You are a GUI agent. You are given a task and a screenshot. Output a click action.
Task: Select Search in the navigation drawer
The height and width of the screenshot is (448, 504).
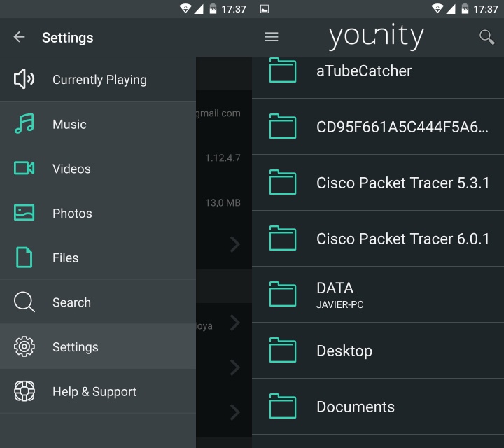[98, 302]
